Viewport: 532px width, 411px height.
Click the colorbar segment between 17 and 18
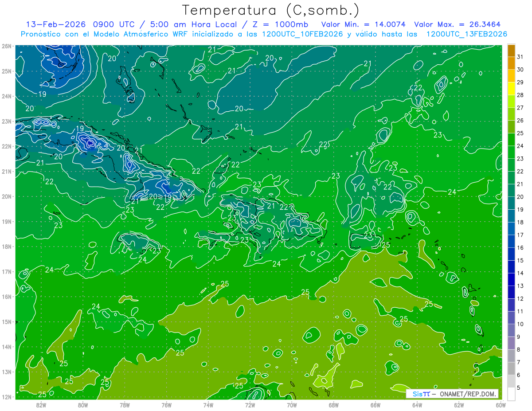click(x=511, y=228)
